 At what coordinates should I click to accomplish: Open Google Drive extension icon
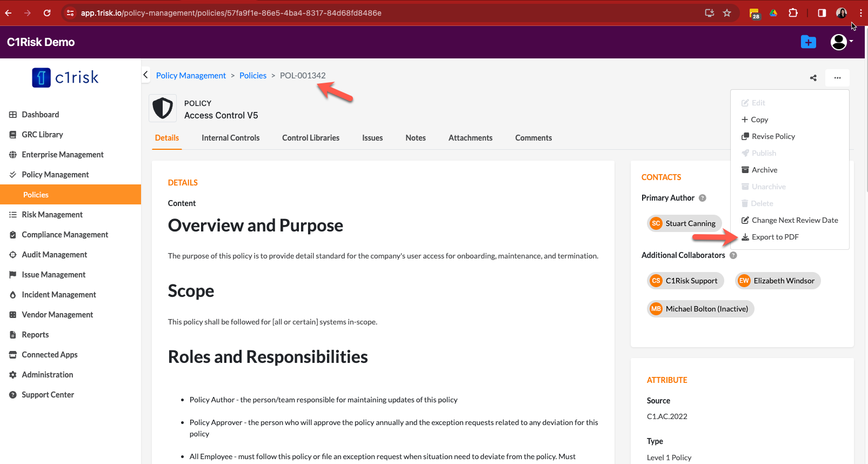click(773, 13)
